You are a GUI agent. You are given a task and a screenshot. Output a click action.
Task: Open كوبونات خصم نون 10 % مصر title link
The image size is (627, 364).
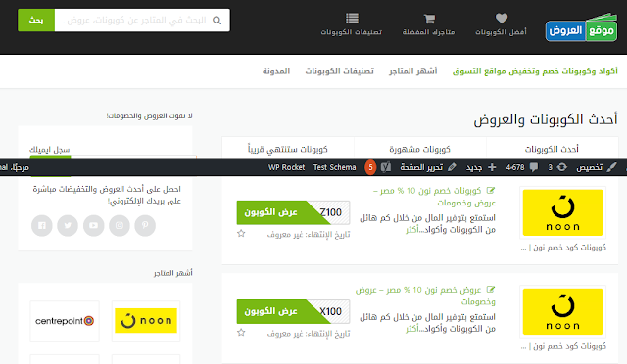tap(434, 197)
